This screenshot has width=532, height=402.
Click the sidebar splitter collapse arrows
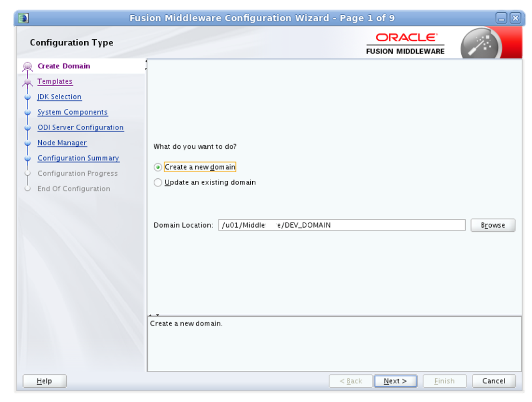(146, 65)
